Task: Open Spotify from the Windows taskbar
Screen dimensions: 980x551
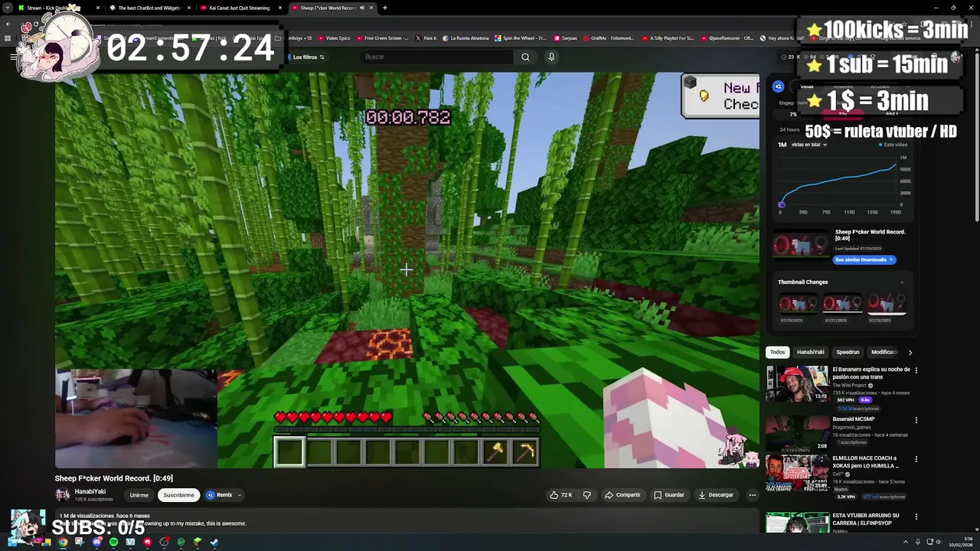Action: [x=113, y=542]
